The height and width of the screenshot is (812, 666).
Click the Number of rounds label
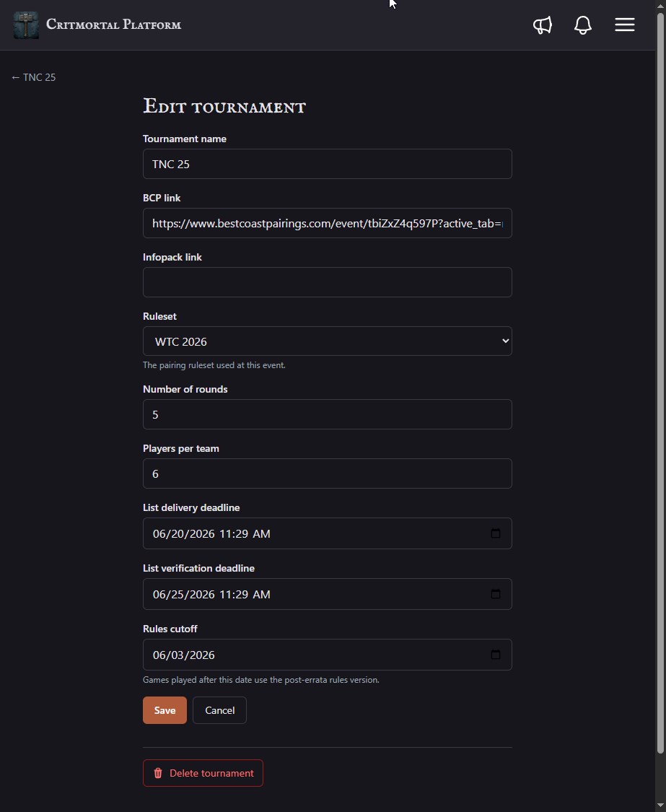pyautogui.click(x=185, y=390)
